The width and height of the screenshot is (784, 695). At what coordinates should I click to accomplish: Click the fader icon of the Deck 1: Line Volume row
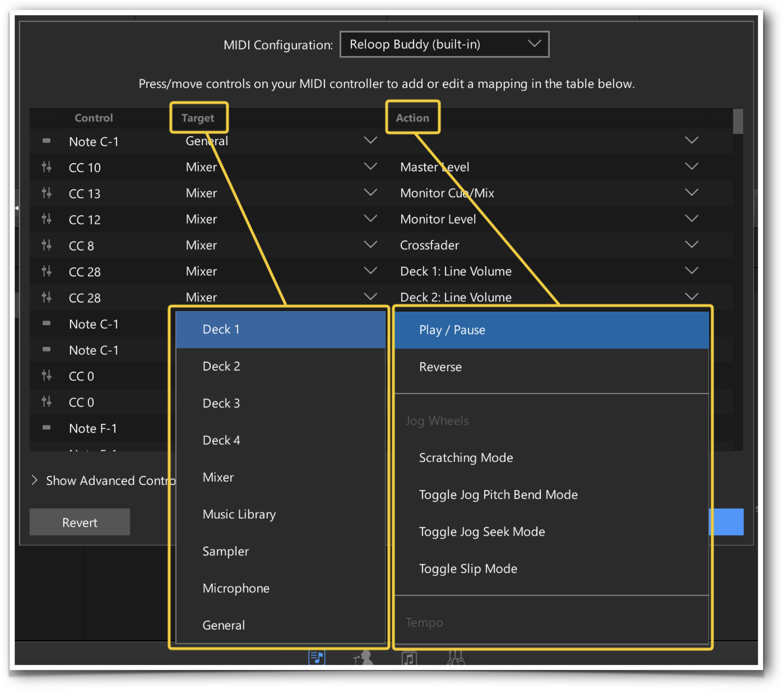pos(46,271)
